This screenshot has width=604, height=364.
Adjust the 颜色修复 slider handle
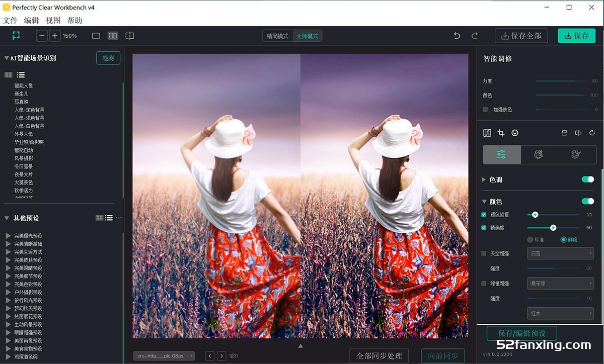(x=535, y=215)
